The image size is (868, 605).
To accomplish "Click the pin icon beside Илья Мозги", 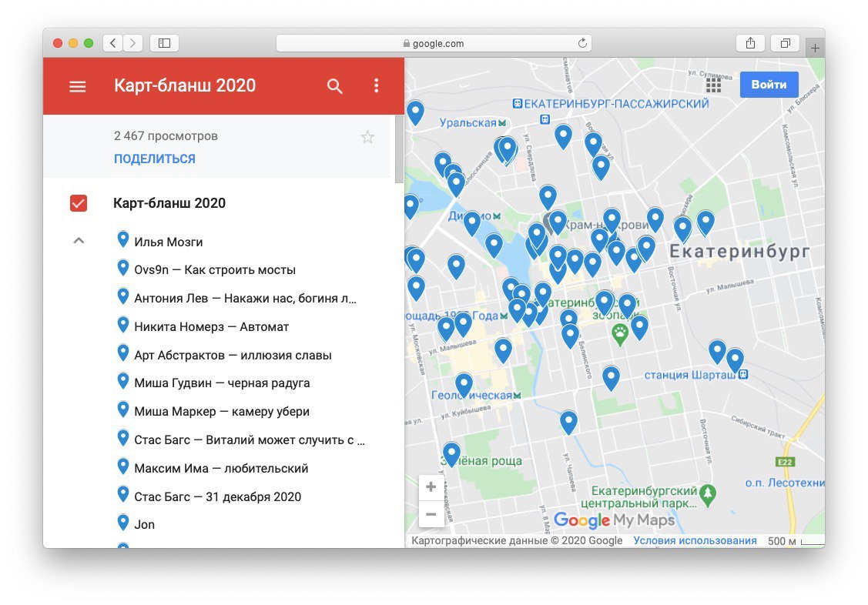I will [123, 239].
